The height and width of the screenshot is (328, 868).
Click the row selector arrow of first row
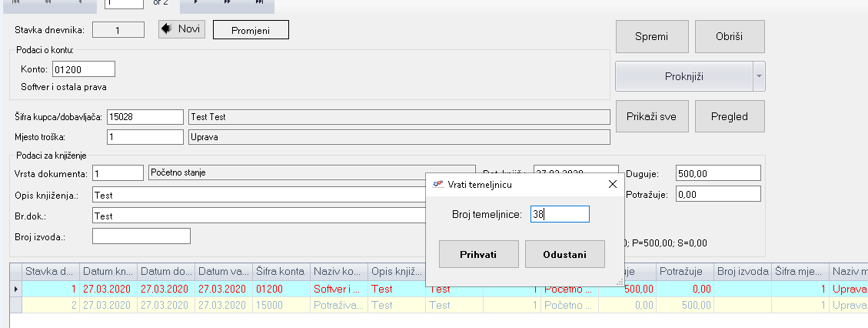tap(15, 289)
